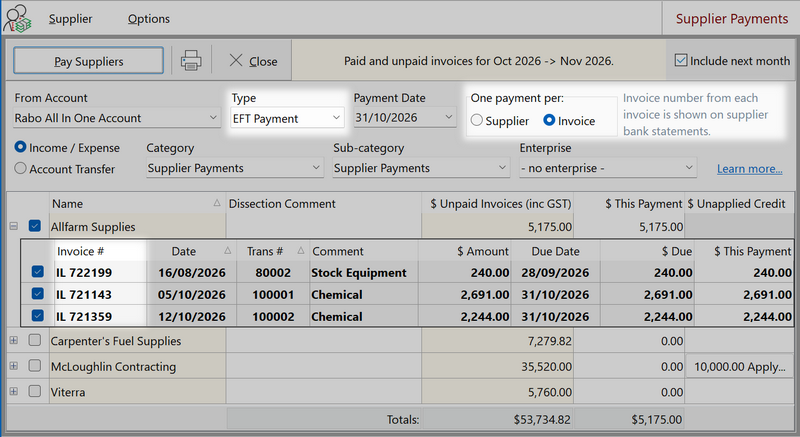Image resolution: width=800 pixels, height=437 pixels.
Task: Open the Category dropdown
Action: [x=235, y=168]
